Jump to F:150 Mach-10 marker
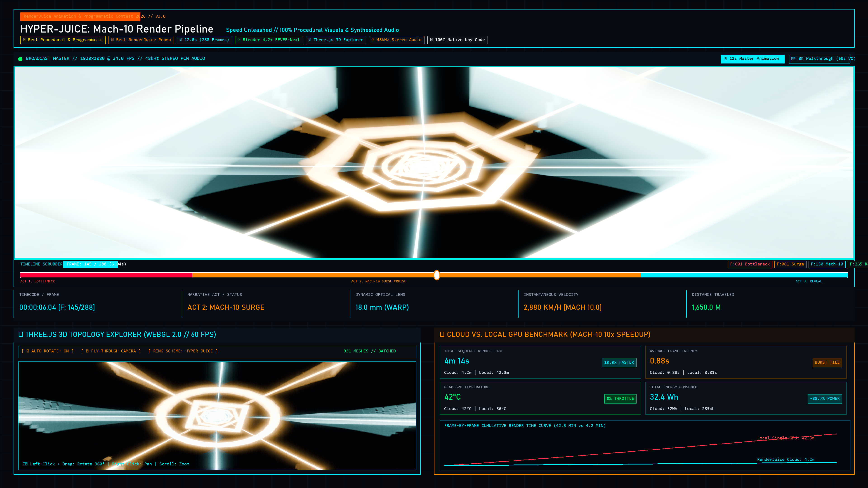Screen dimensions: 868x488 click(827, 264)
